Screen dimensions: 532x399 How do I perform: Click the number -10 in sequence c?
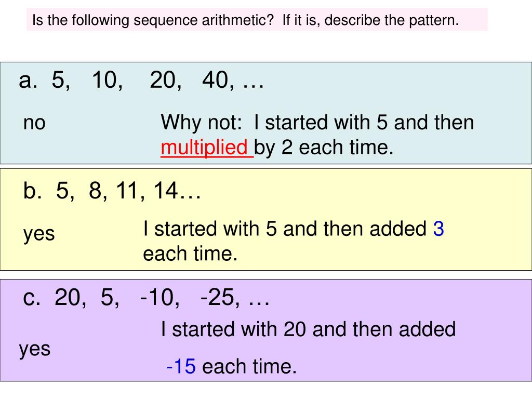[x=157, y=298]
